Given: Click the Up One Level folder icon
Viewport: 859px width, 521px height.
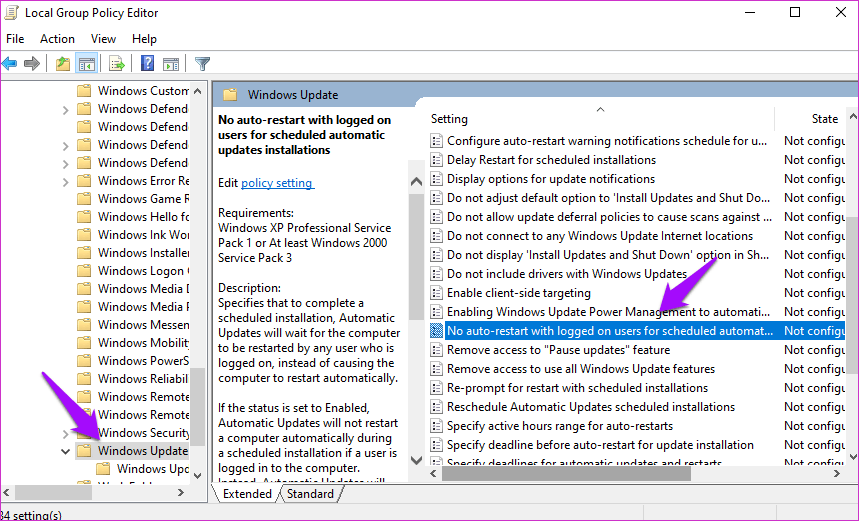Looking at the screenshot, I should coord(63,64).
